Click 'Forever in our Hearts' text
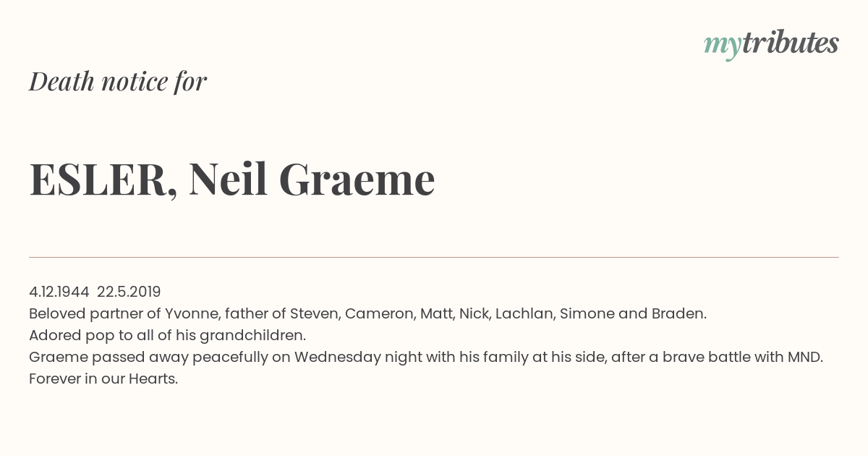 pyautogui.click(x=103, y=379)
